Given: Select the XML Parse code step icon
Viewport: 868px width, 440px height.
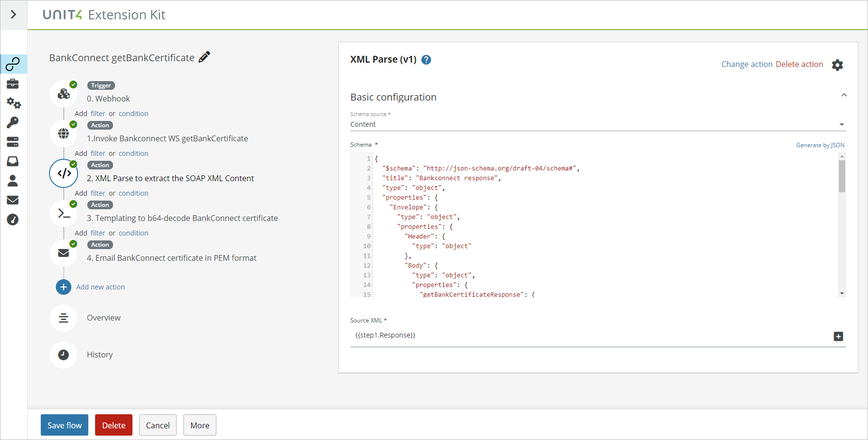Looking at the screenshot, I should 64,173.
